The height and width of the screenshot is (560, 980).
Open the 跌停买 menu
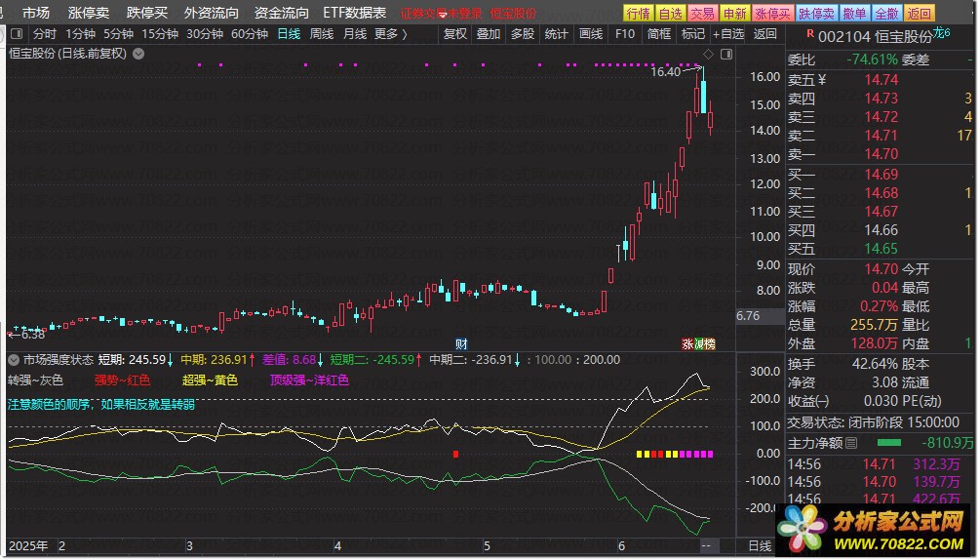[x=147, y=13]
